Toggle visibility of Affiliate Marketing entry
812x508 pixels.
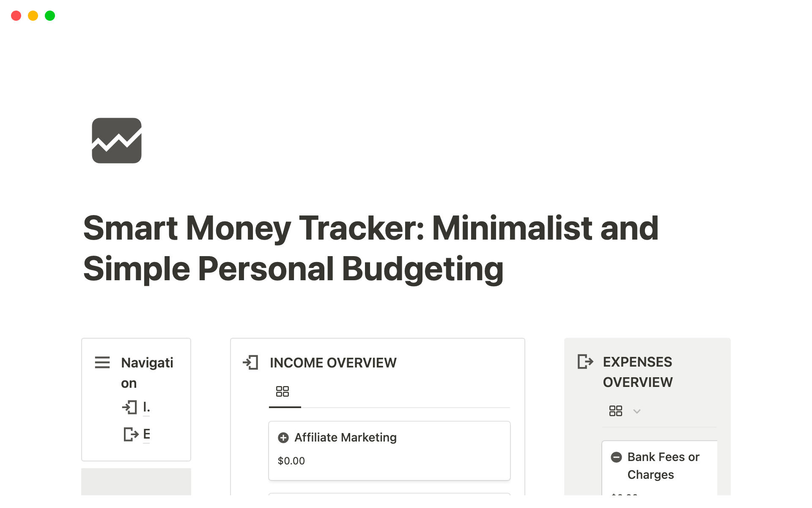[x=283, y=437]
